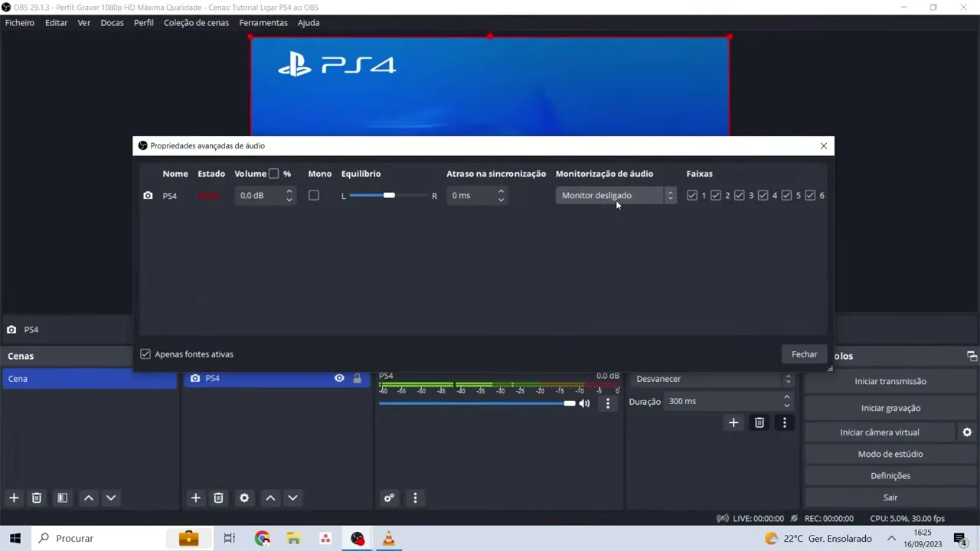Delete scene transition with trash icon
Screen dimensions: 980x551
(759, 422)
